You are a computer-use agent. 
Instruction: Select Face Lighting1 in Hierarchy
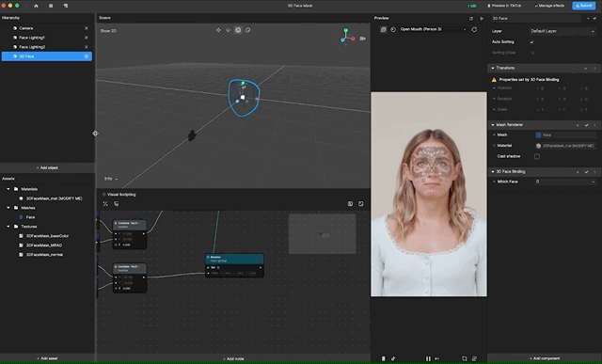pos(32,38)
